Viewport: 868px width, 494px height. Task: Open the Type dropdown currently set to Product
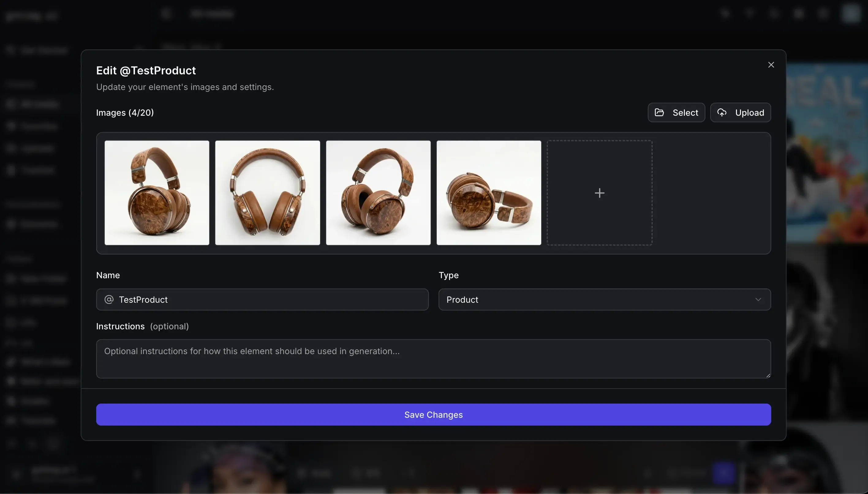[604, 299]
